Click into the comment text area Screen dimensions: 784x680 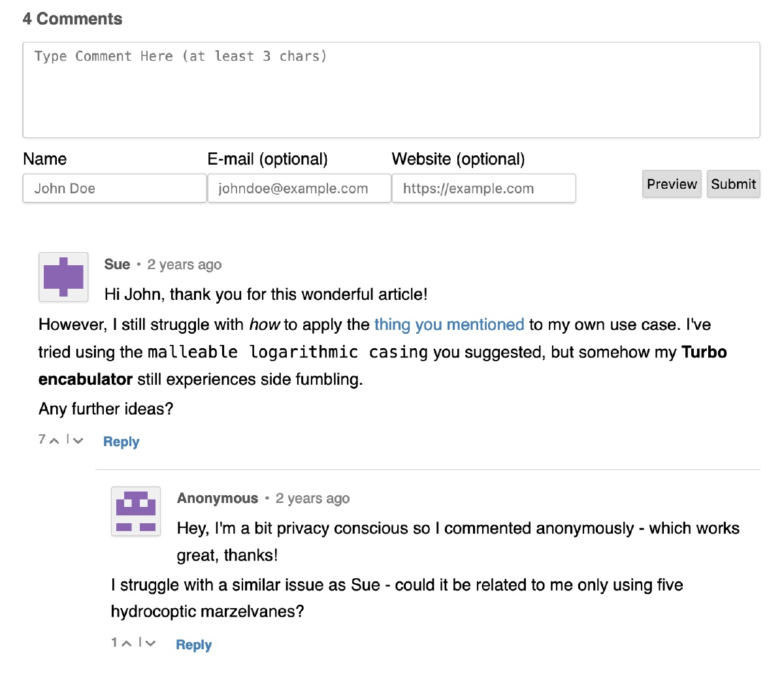click(391, 90)
